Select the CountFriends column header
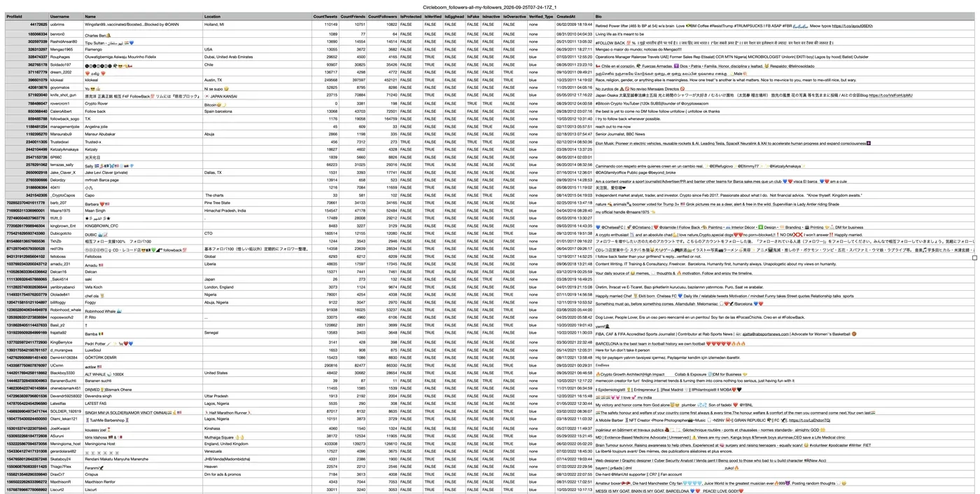 tap(353, 16)
